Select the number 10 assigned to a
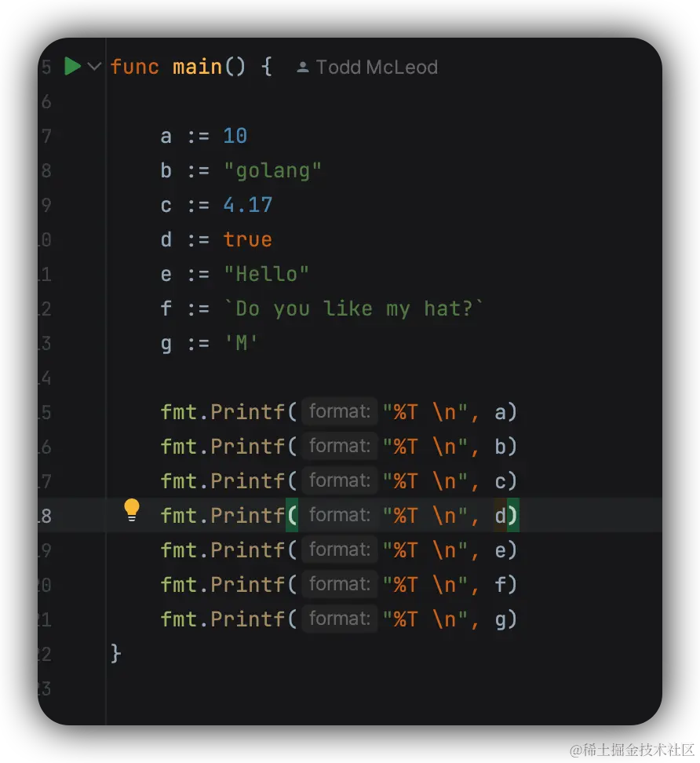 [235, 136]
